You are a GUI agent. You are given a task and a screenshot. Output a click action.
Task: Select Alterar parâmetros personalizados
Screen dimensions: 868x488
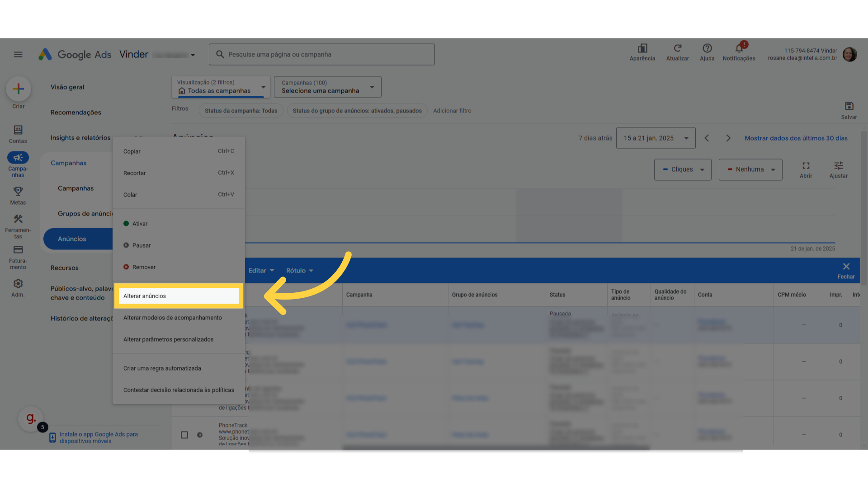point(179,339)
